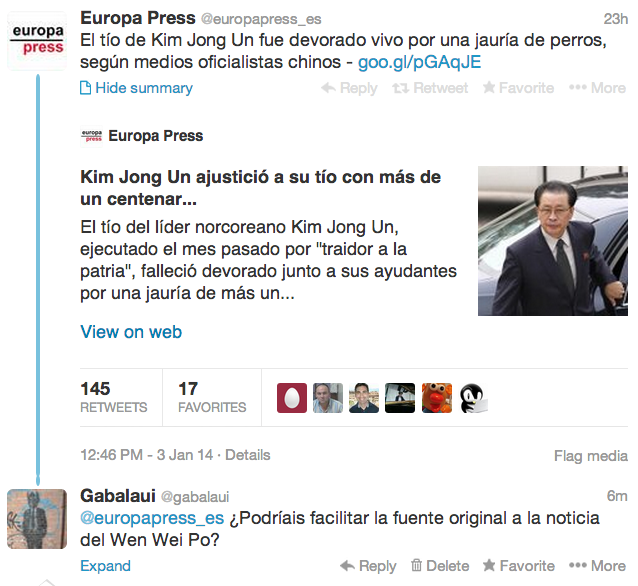Expand the Gabalaui reply tweet
This screenshot has width=638, height=586.
[105, 566]
